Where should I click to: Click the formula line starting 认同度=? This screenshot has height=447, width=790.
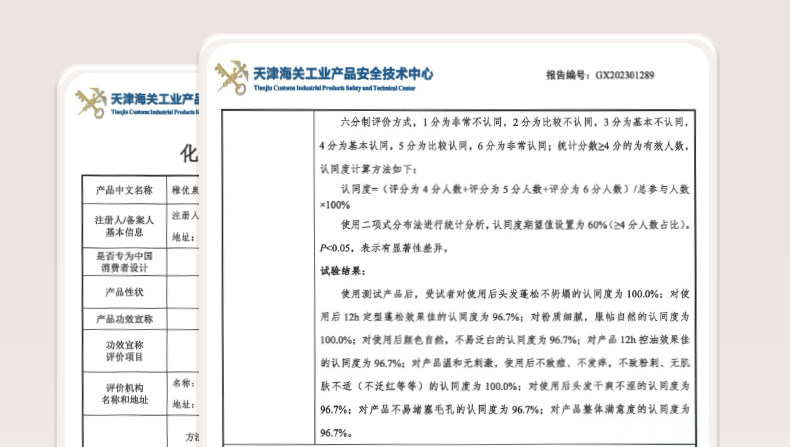(515, 189)
